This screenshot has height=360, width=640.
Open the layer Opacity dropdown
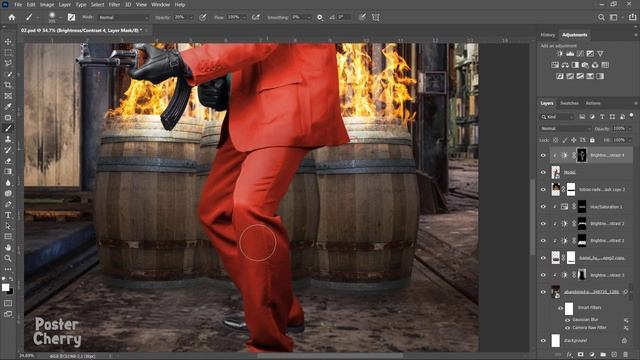coord(630,129)
